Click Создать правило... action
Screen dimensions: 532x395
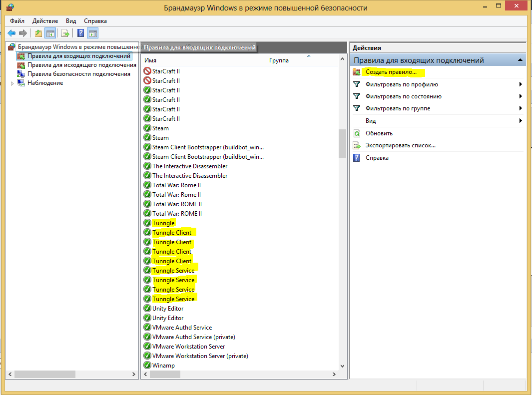(391, 72)
